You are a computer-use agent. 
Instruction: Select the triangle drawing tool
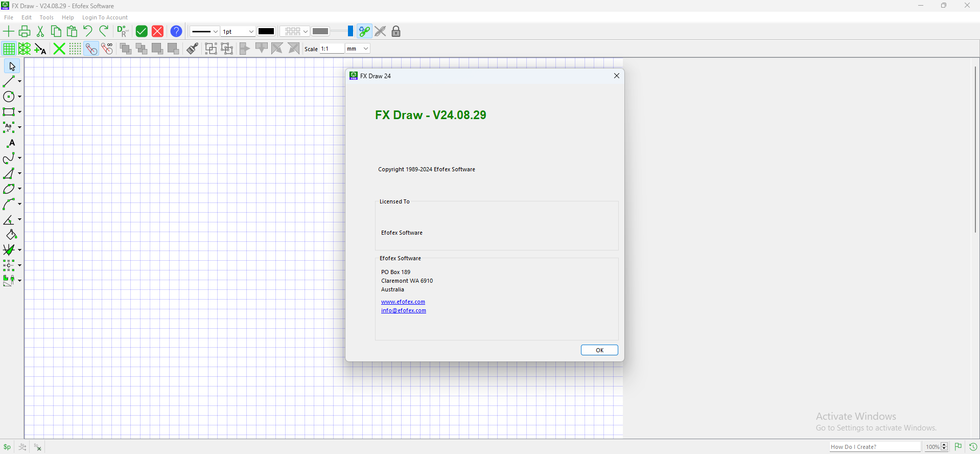pyautogui.click(x=9, y=174)
